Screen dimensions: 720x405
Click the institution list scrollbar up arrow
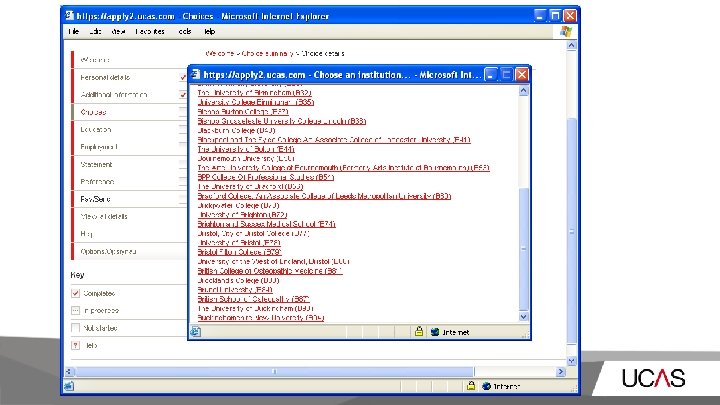point(523,91)
